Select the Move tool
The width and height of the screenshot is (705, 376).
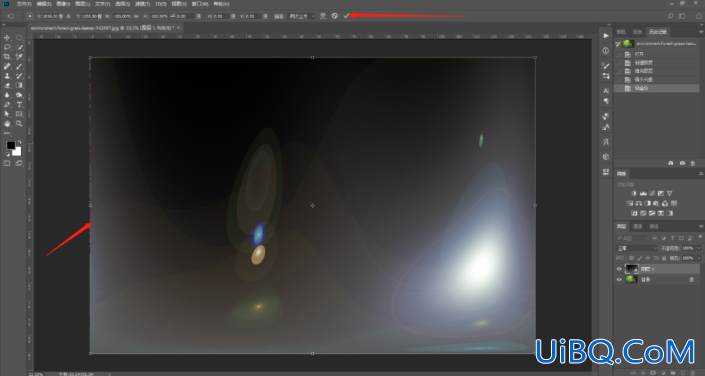point(7,38)
